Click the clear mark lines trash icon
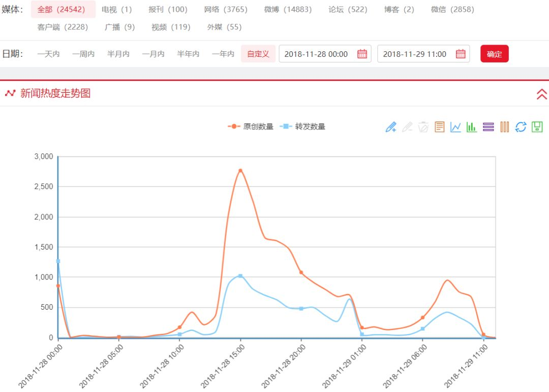This screenshot has width=549, height=392. pos(423,126)
